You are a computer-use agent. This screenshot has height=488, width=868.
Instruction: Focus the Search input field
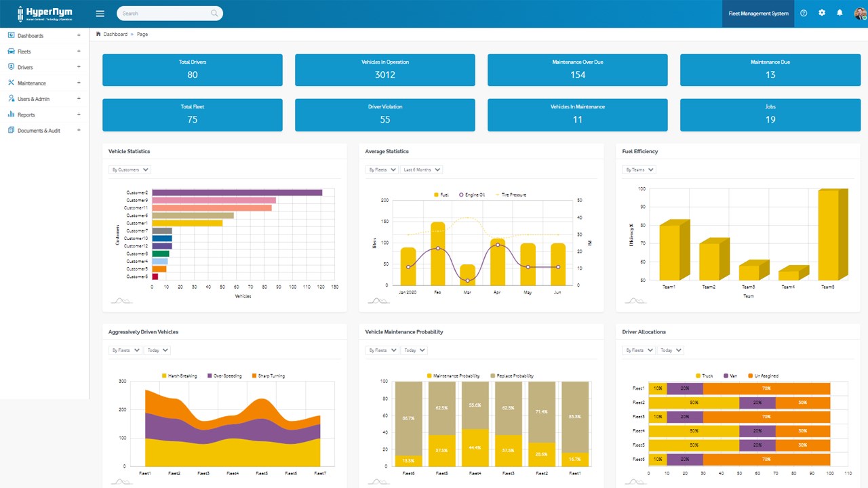(x=170, y=14)
